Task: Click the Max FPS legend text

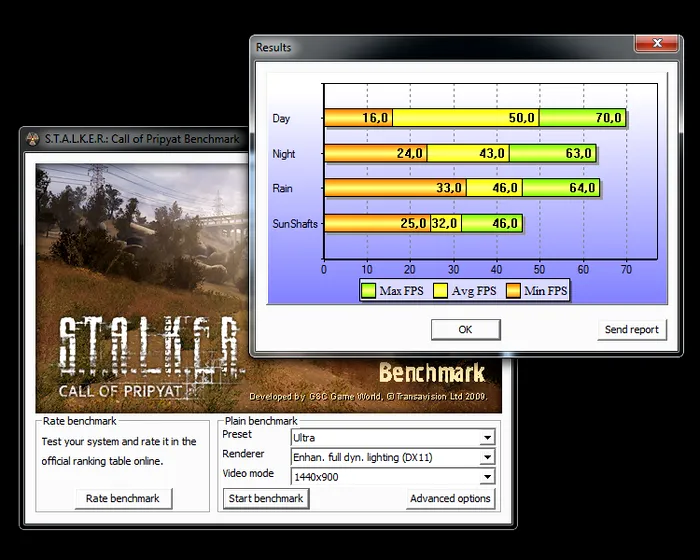Action: tap(401, 291)
